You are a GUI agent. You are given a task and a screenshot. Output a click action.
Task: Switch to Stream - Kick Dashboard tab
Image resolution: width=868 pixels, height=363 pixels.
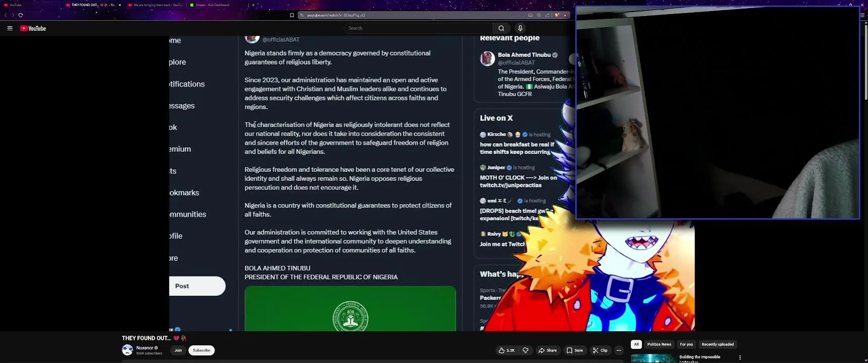[217, 5]
